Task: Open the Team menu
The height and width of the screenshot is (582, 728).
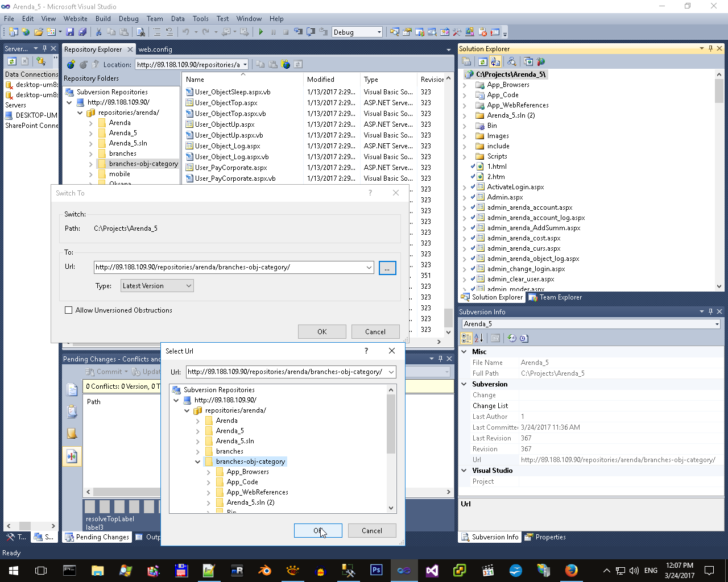Action: pos(155,19)
